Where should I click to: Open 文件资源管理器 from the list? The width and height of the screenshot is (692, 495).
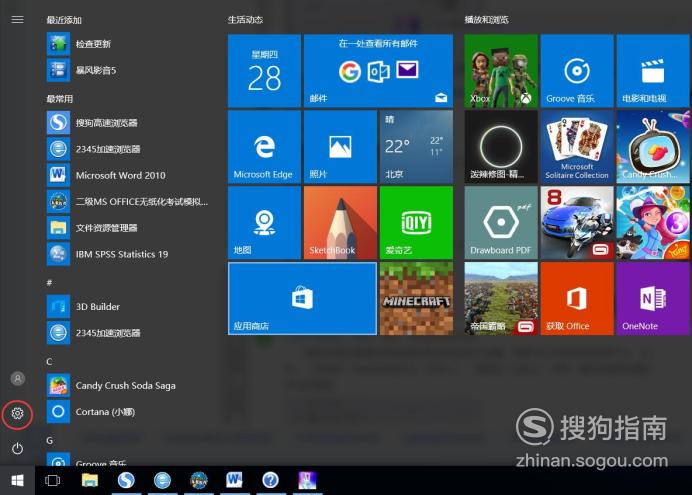click(128, 228)
